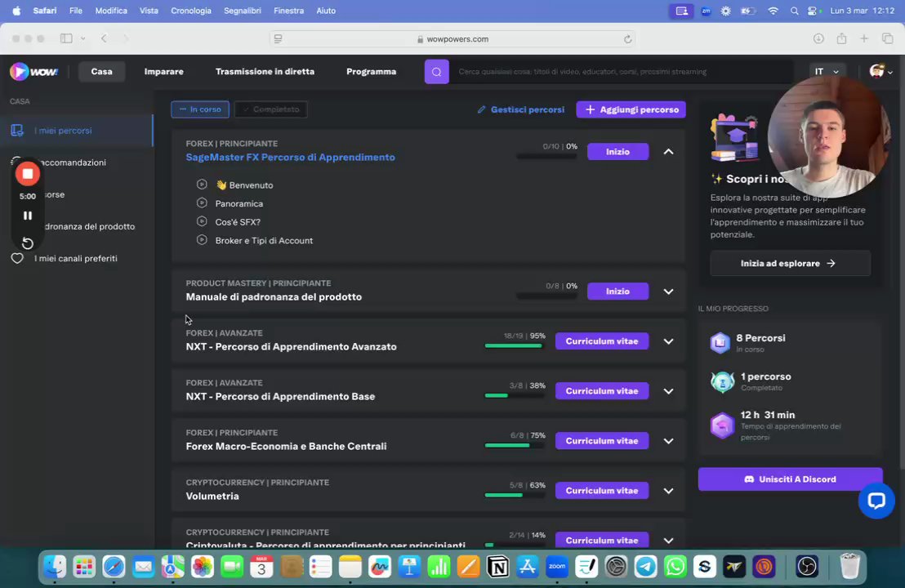Image resolution: width=905 pixels, height=588 pixels.
Task: Open the IT language dropdown
Action: point(827,72)
